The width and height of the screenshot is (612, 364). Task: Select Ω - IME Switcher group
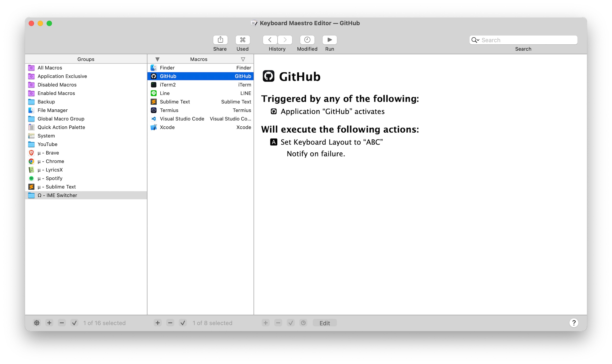click(86, 195)
